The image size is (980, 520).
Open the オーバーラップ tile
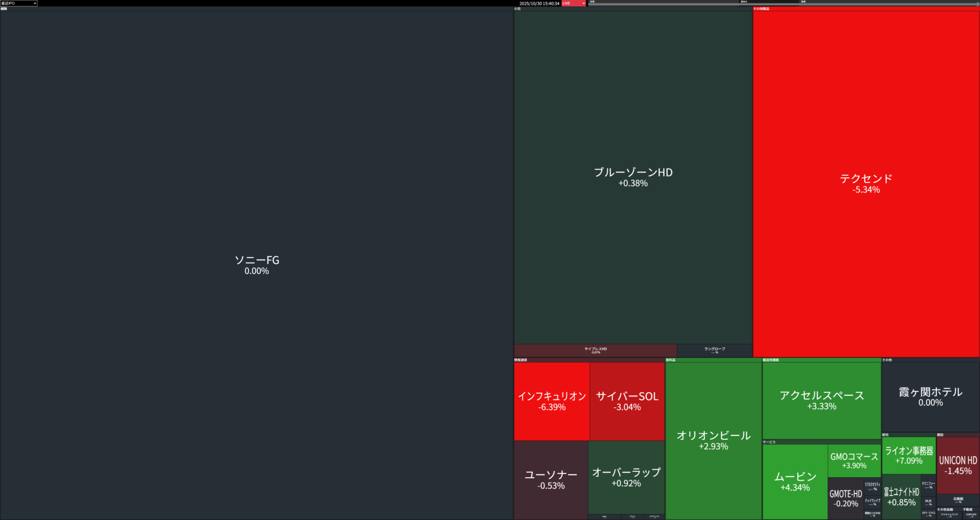coord(626,477)
